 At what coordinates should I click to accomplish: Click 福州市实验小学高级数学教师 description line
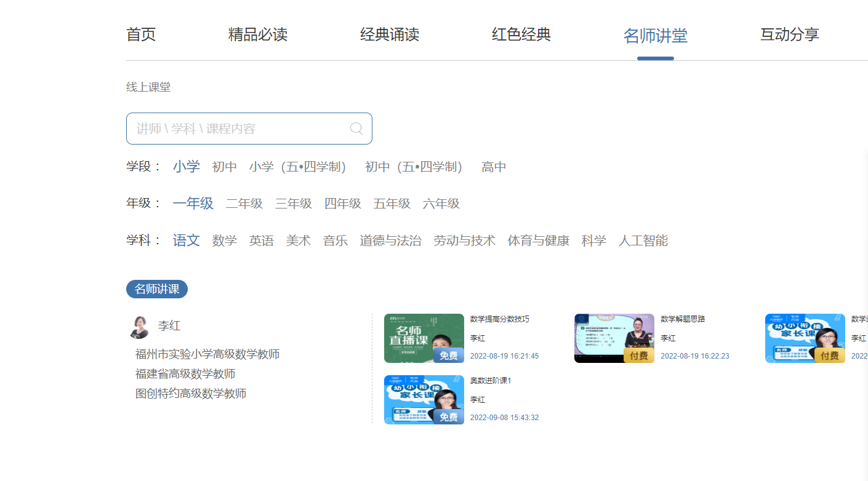click(x=208, y=354)
